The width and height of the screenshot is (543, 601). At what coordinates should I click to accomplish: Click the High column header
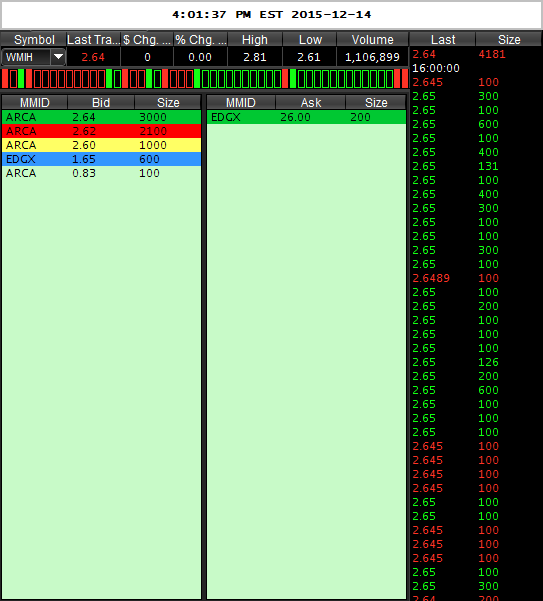tap(255, 39)
